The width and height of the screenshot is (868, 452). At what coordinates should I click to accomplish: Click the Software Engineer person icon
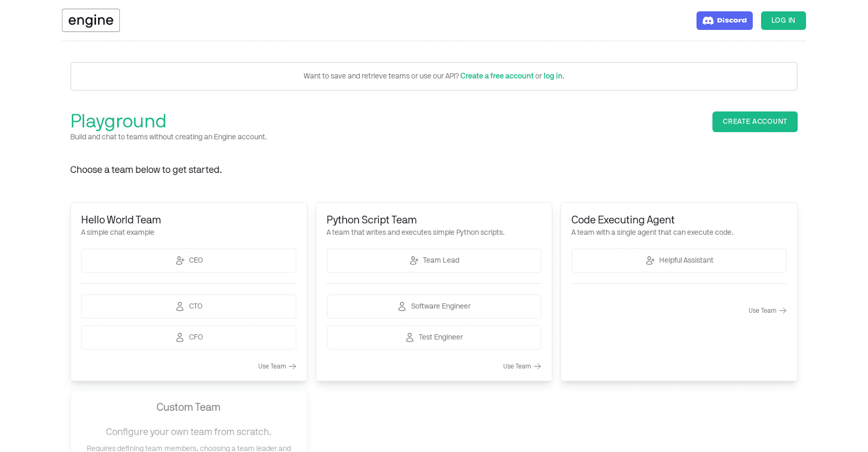(x=402, y=307)
